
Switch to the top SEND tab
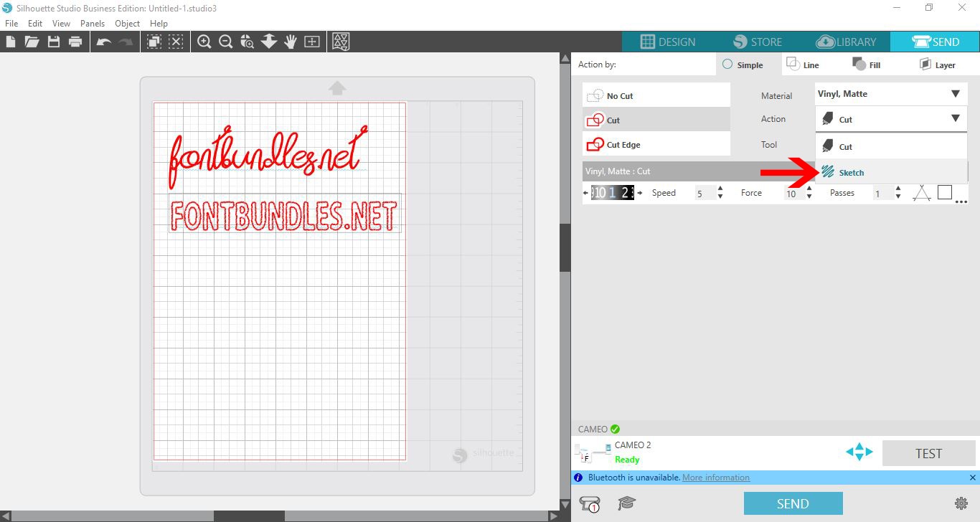pos(935,42)
